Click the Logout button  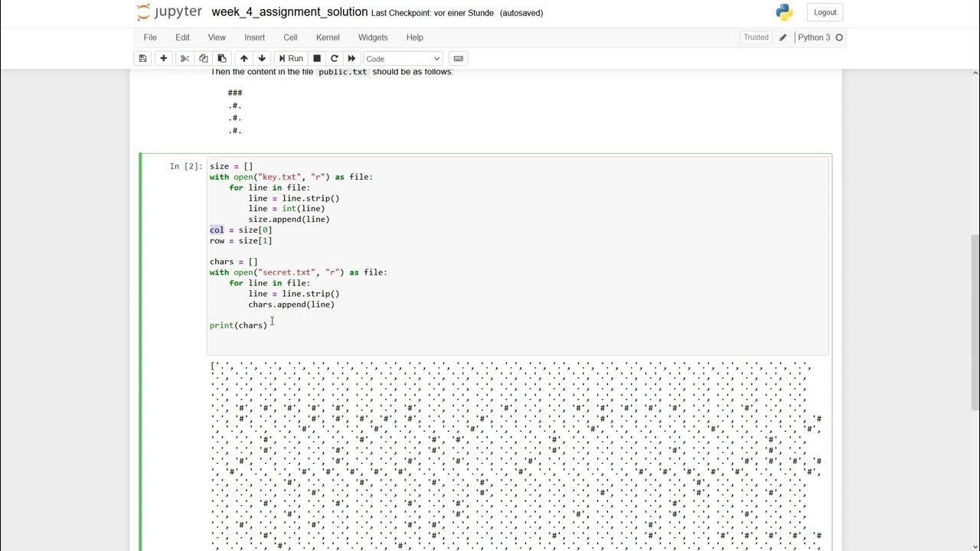[825, 12]
